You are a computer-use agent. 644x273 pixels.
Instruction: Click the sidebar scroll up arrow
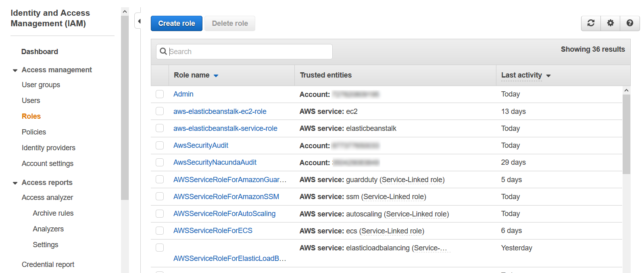pos(125,12)
